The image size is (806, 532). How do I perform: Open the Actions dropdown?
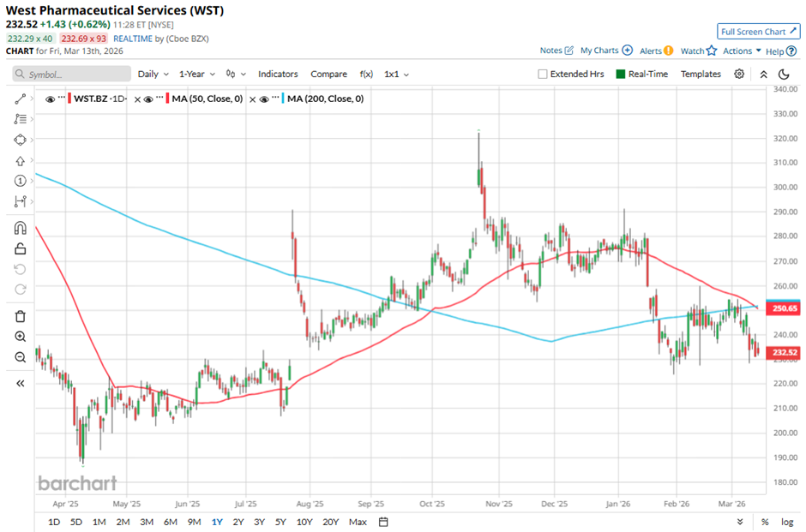(742, 51)
